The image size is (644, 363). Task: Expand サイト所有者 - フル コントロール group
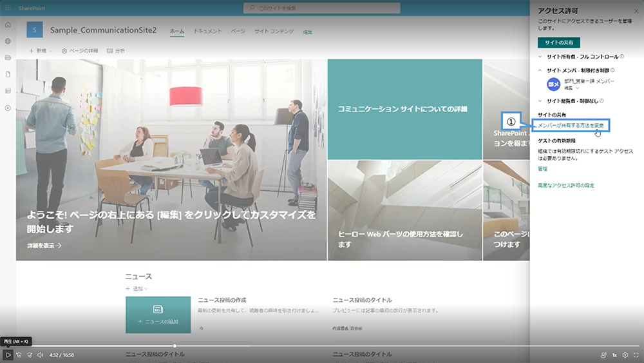(540, 57)
